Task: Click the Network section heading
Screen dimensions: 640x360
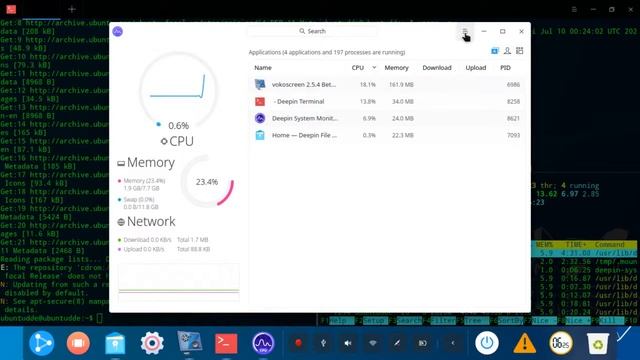Action: pyautogui.click(x=147, y=222)
